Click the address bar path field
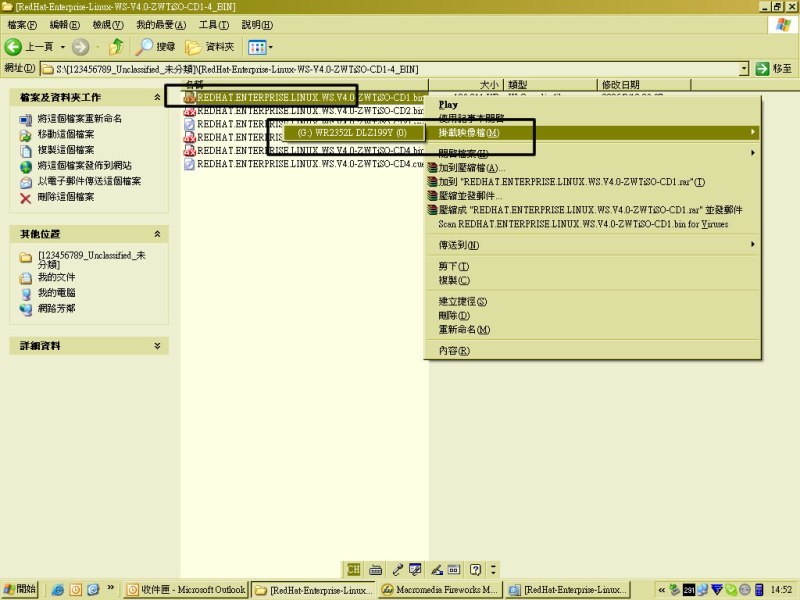 coord(390,69)
